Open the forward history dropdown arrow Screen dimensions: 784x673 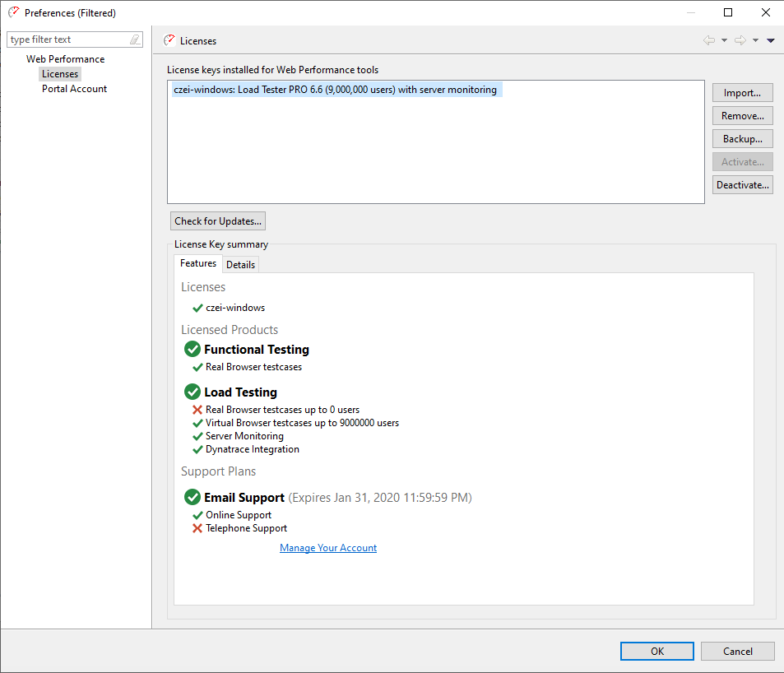click(x=755, y=40)
